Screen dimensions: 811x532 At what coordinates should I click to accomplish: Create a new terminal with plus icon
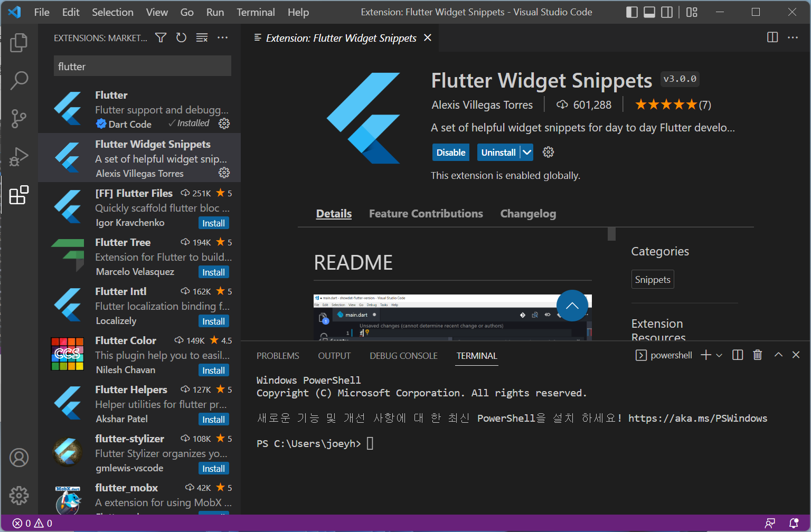pos(706,355)
